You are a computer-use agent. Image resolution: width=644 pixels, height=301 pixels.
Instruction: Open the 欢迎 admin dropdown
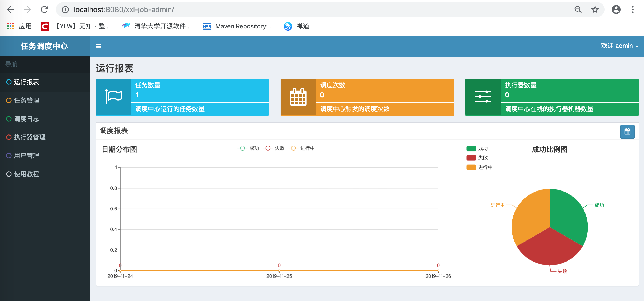click(x=620, y=46)
